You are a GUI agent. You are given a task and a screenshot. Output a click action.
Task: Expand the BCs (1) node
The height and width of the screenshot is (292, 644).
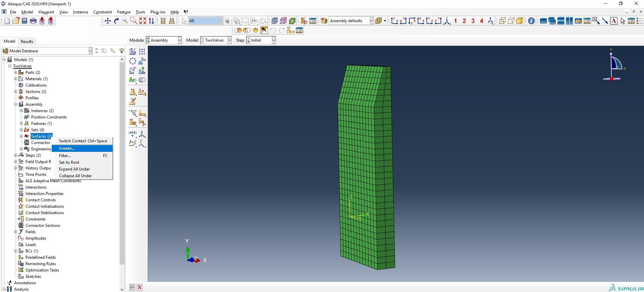click(15, 251)
